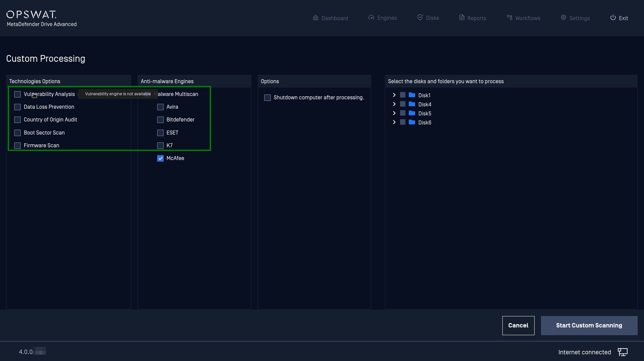Click the Reports document icon
The image size is (644, 361).
click(462, 17)
